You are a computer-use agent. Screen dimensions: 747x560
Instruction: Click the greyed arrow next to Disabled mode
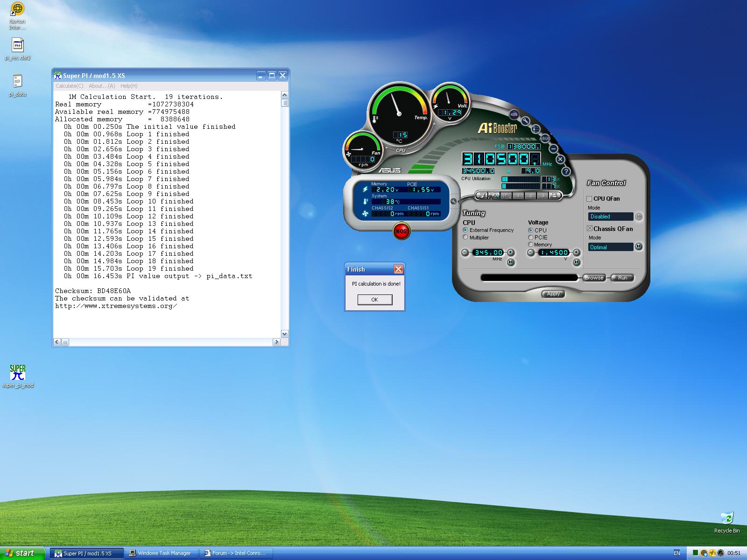639,217
